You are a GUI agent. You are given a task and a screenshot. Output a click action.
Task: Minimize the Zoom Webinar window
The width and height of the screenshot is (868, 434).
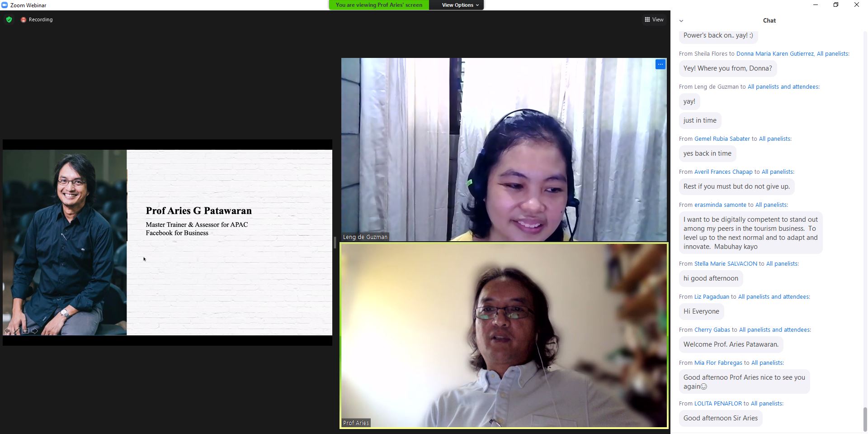(x=815, y=5)
